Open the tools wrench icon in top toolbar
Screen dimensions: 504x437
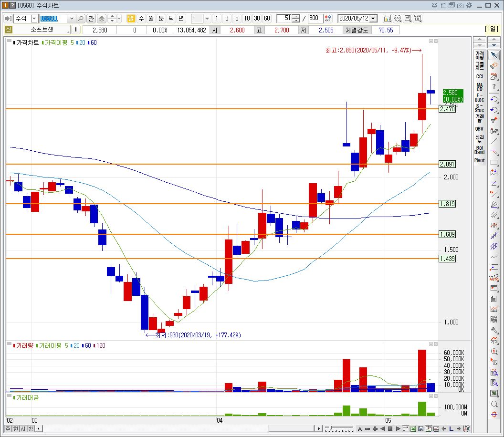418,19
